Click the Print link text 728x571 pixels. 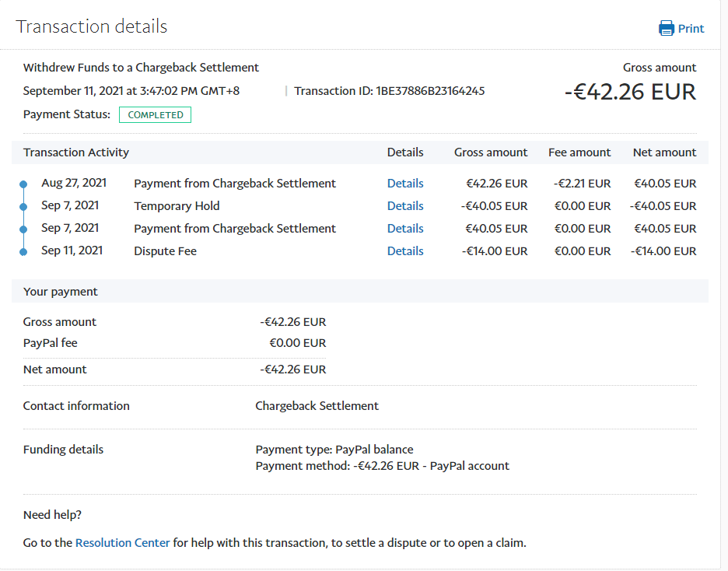pos(691,29)
